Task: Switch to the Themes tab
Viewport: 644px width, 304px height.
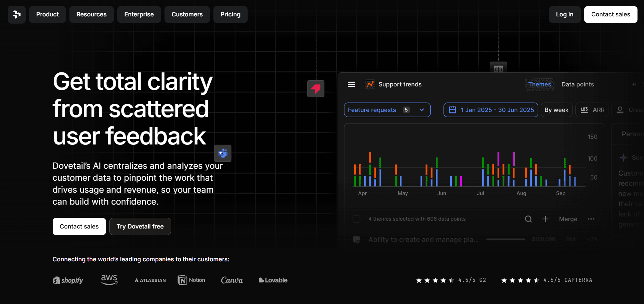Action: pyautogui.click(x=539, y=84)
